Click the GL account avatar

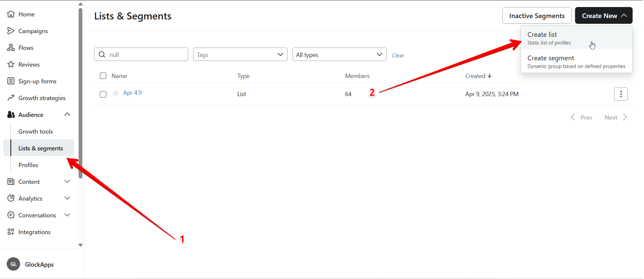(13, 264)
